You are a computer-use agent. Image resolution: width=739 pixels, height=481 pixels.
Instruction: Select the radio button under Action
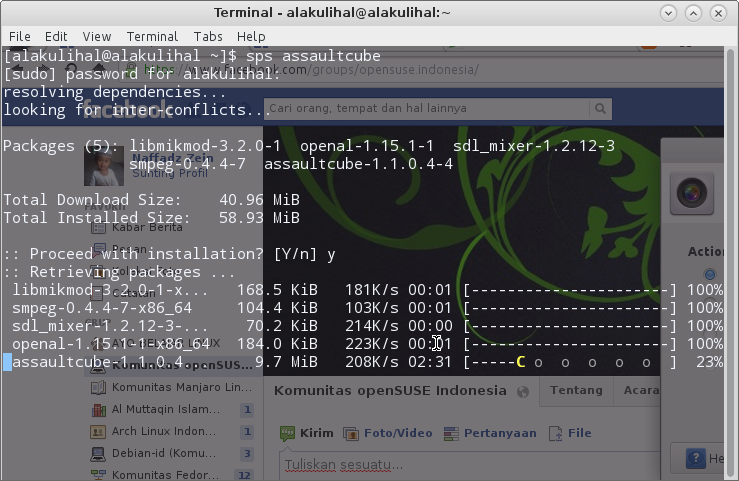pyautogui.click(x=710, y=275)
